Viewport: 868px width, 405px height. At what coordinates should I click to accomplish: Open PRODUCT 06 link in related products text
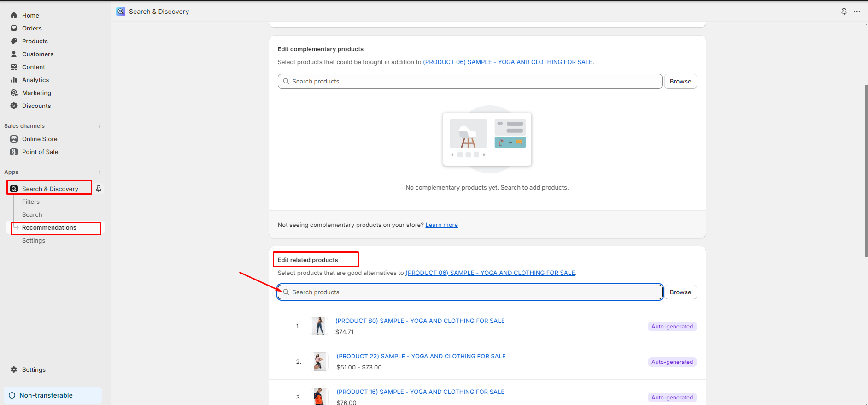(490, 273)
